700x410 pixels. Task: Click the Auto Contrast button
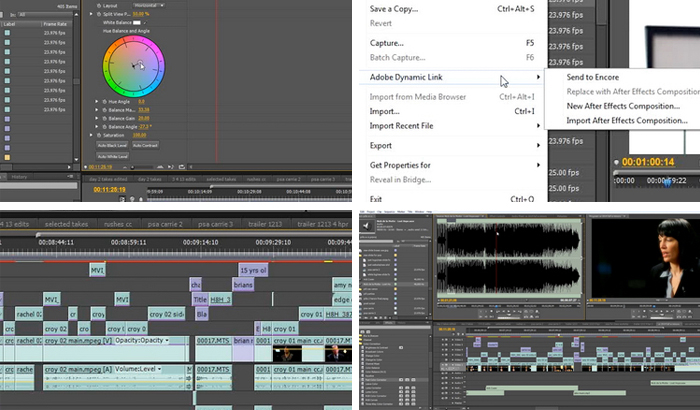[x=145, y=146]
